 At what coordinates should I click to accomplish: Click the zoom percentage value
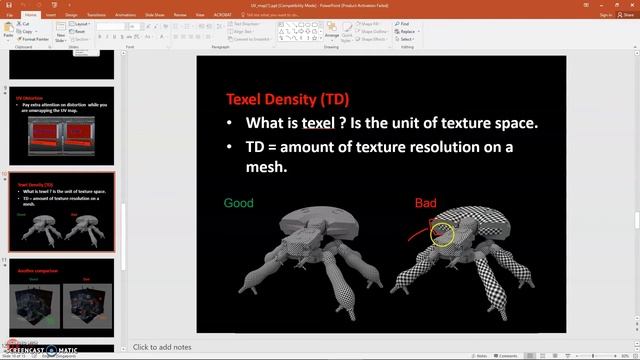click(625, 356)
